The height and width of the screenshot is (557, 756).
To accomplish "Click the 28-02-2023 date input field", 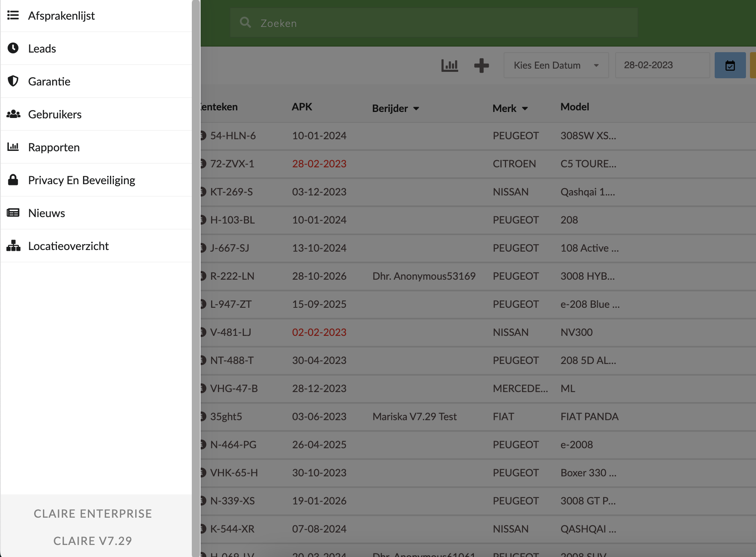I will point(662,65).
